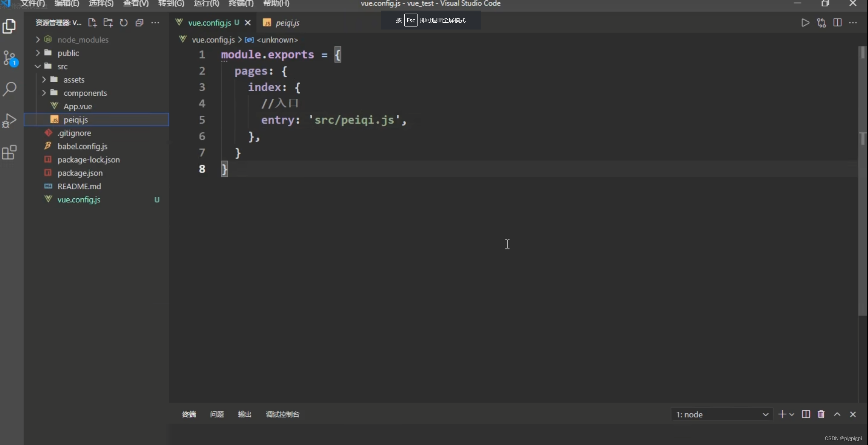
Task: Click the 'src/peiqi.js' string in code
Action: point(355,120)
